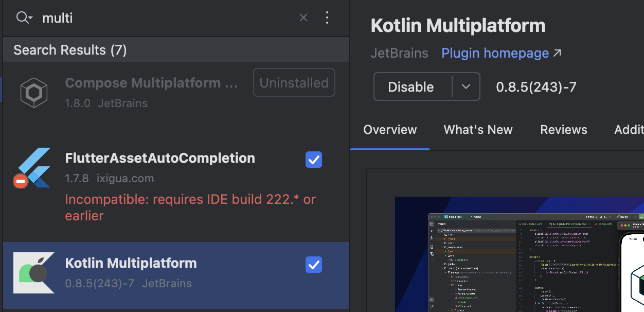
Task: Clear the plugin search text
Action: (303, 18)
